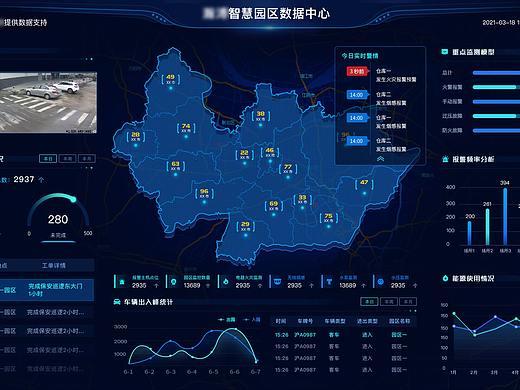Select 本月 tab in vehicle statistics panel
520x390 pixels.
pyautogui.click(x=408, y=301)
